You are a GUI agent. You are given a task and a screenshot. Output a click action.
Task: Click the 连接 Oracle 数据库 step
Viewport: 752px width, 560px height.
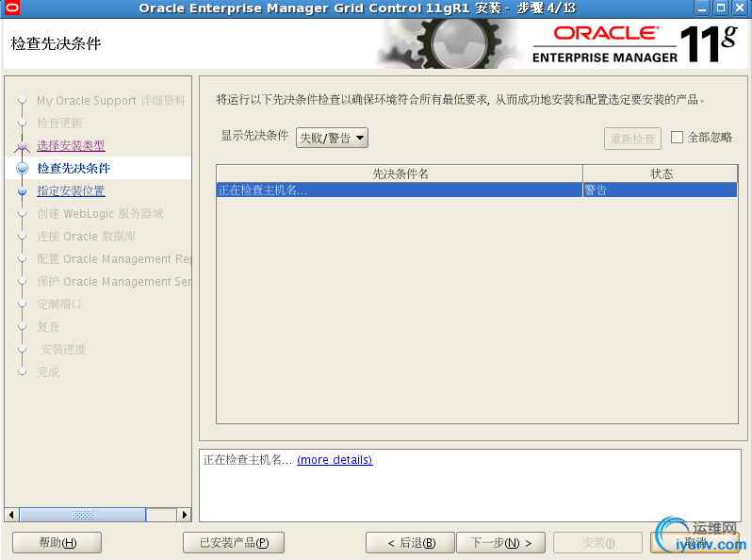pyautogui.click(x=87, y=236)
